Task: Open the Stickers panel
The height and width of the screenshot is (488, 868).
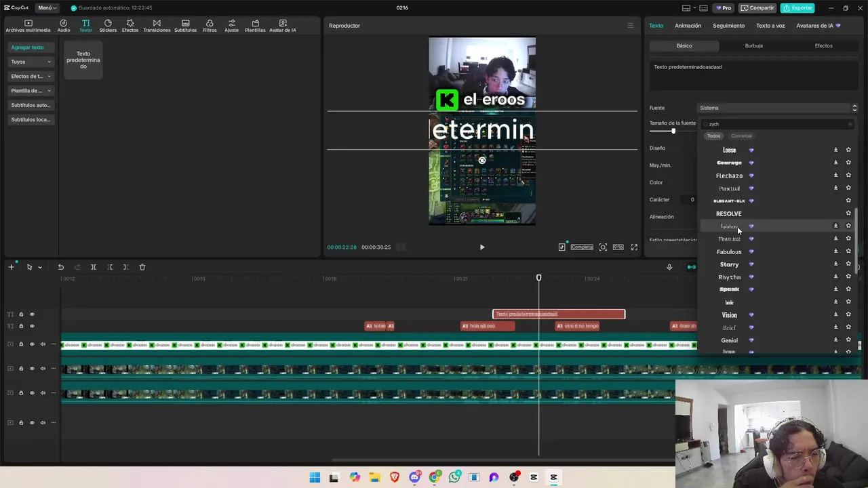Action: coord(108,26)
